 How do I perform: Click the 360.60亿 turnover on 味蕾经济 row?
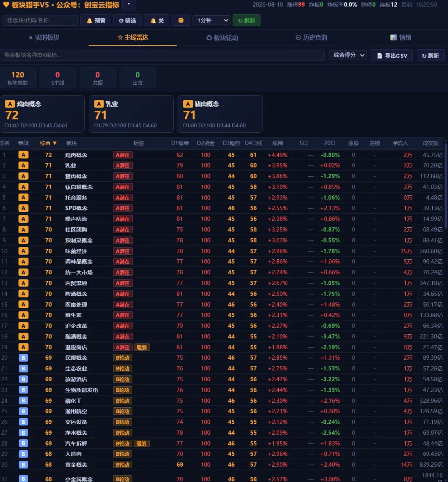[431, 251]
